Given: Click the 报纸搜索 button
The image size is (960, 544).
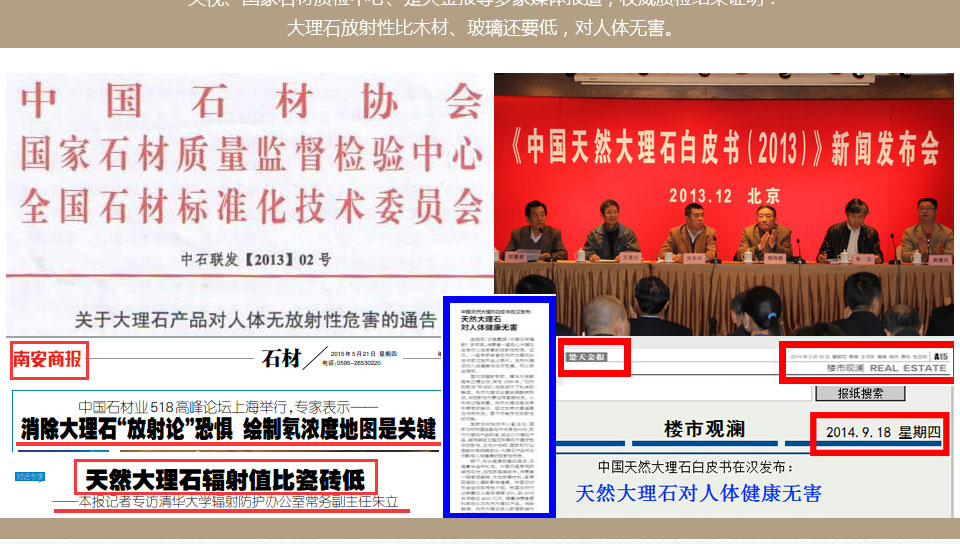Looking at the screenshot, I should click(860, 393).
